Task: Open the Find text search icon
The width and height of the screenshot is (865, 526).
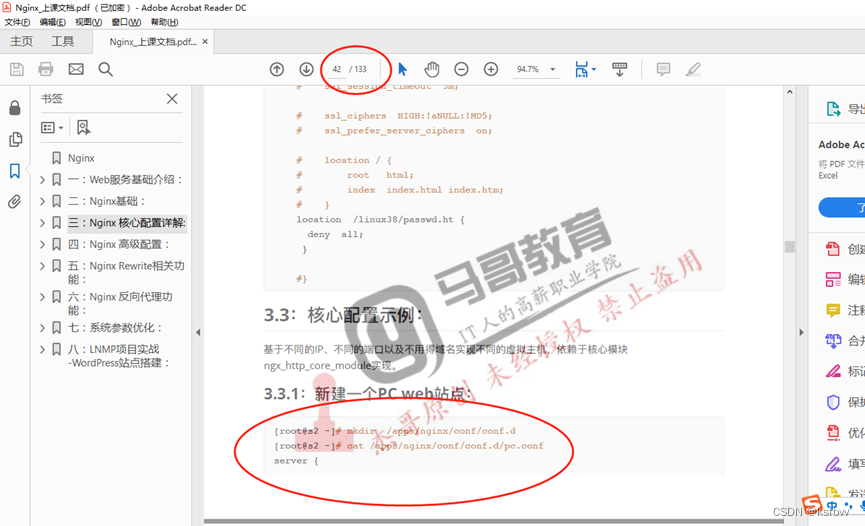Action: tap(105, 69)
